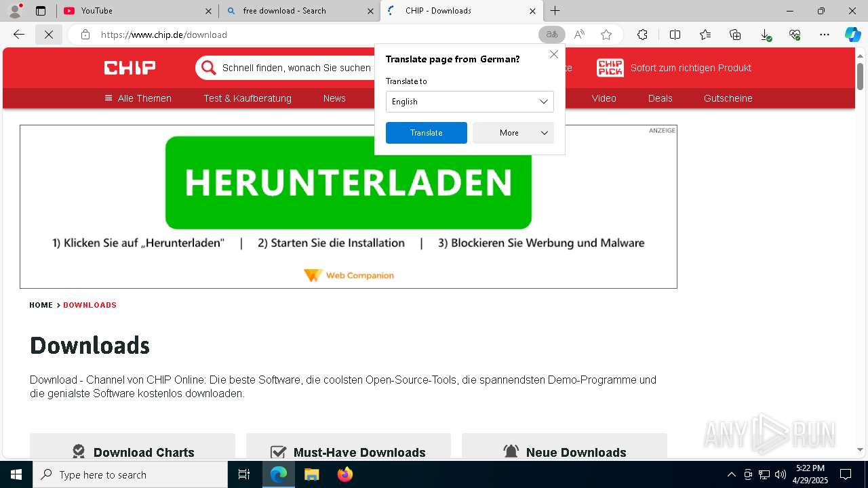Click the green HERUNTERLADEN button
Image resolution: width=868 pixels, height=488 pixels.
[349, 182]
